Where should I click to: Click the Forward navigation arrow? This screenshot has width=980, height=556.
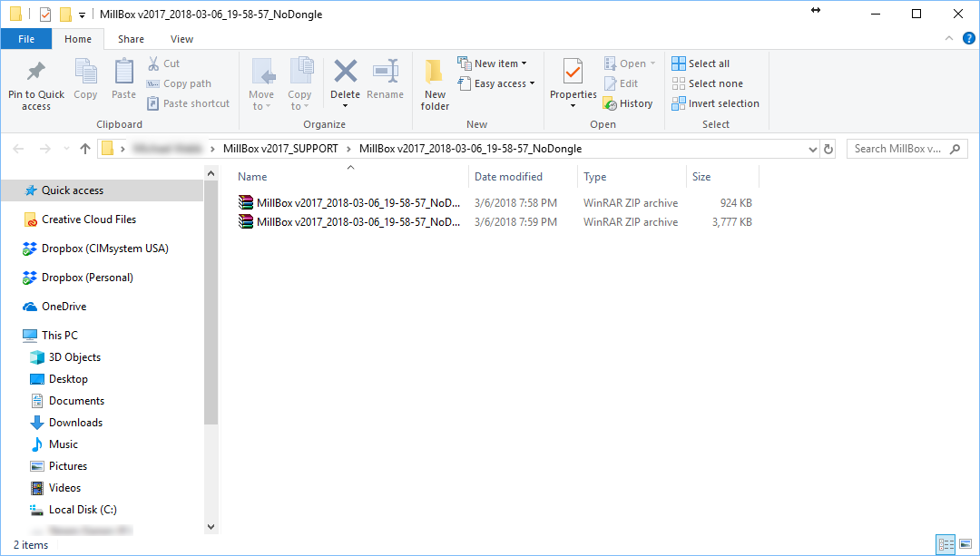coord(45,149)
